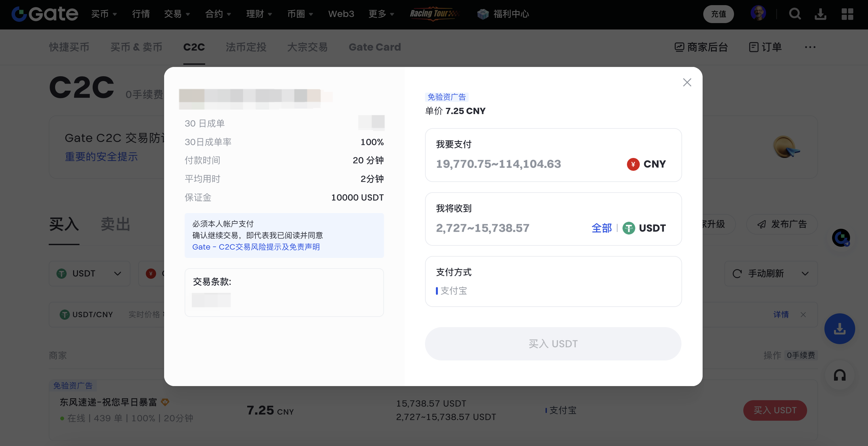Viewport: 868px width, 446px height.
Task: Open the USDT coin dropdown
Action: [x=89, y=274]
